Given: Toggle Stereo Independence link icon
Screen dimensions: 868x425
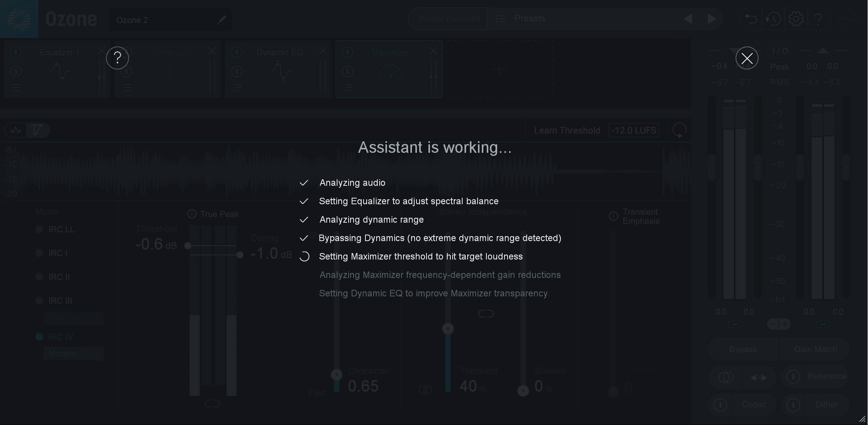Looking at the screenshot, I should [x=486, y=314].
